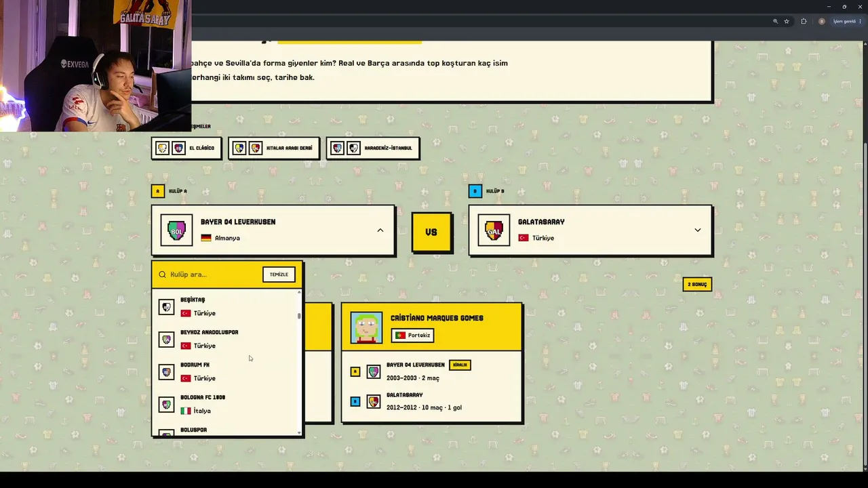Click the Bayer 04 Leverkusen shield logo
The width and height of the screenshot is (868, 488).
[x=176, y=230]
